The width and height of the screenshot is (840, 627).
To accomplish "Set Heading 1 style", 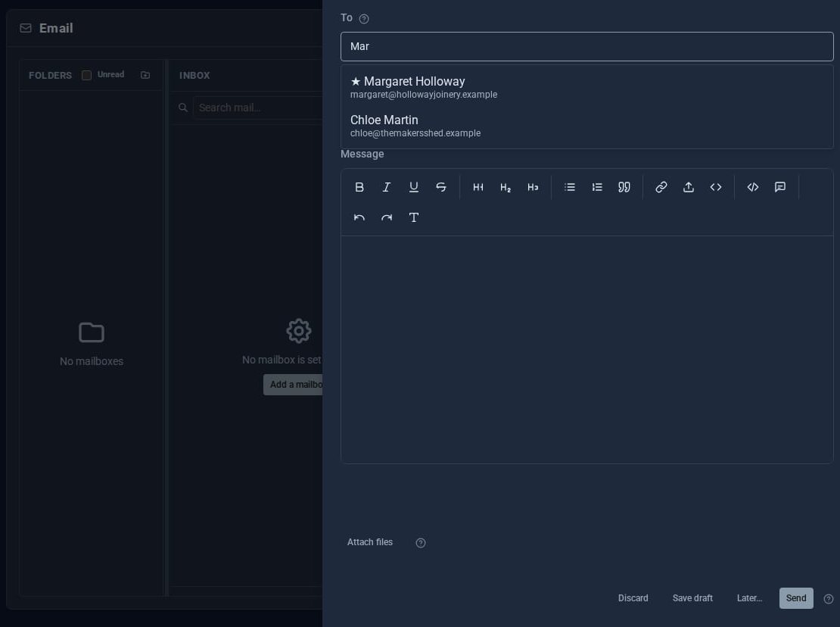I will [478, 187].
